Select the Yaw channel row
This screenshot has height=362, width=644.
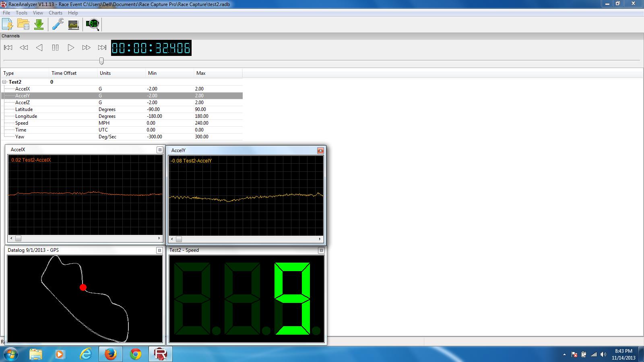[x=20, y=137]
